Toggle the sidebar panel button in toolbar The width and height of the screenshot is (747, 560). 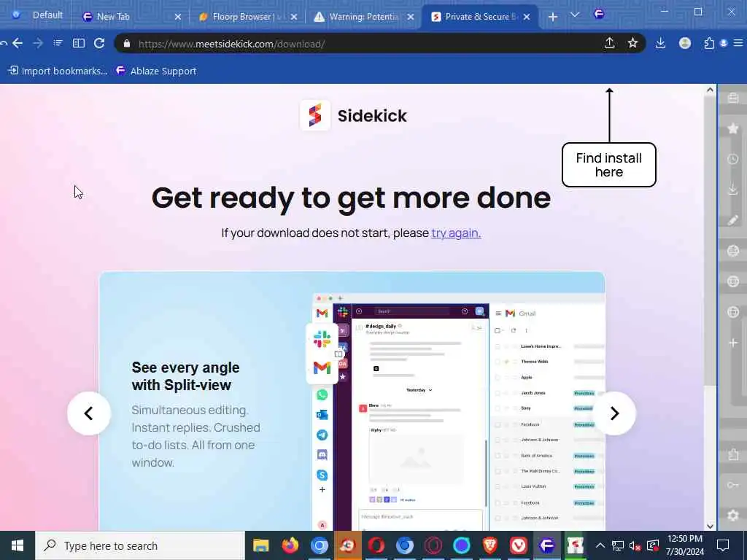point(79,43)
